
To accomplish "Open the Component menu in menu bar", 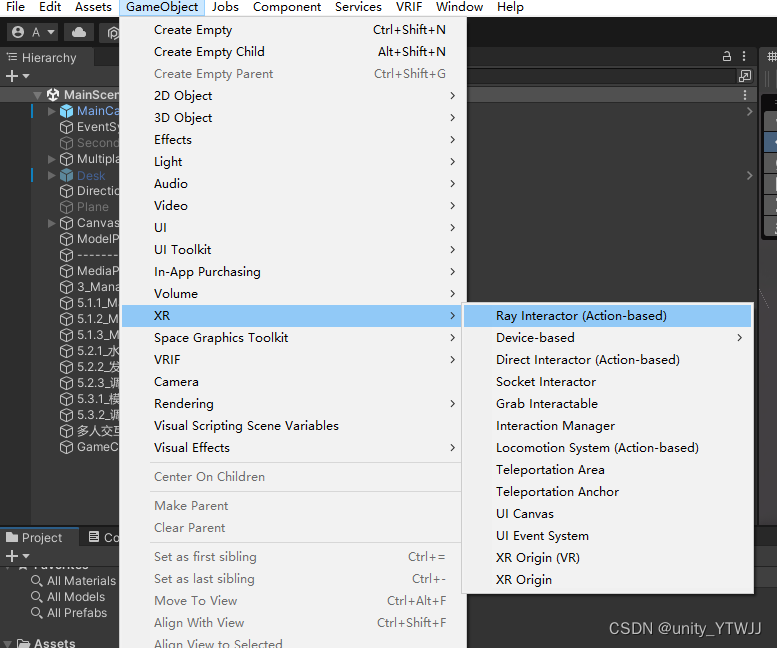I will (x=287, y=7).
